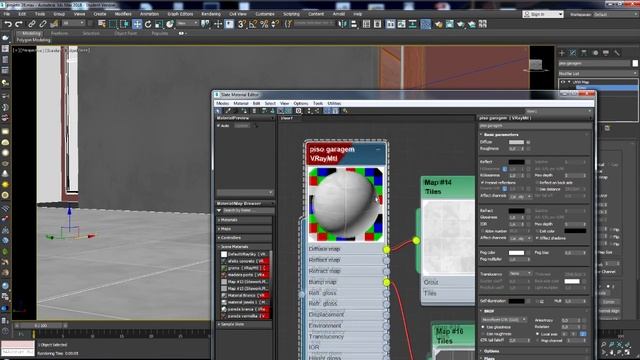The image size is (640, 360).
Task: Click the Diffuse color swatch
Action: coord(516,142)
